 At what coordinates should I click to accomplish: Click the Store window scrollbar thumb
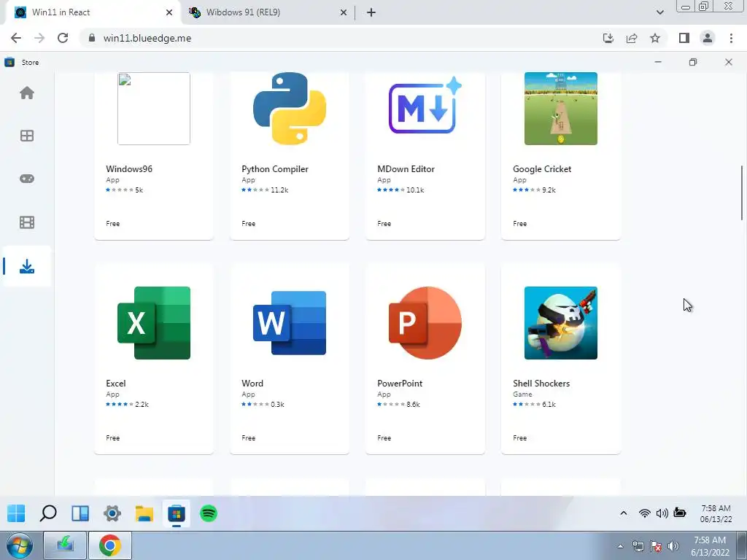tap(741, 192)
